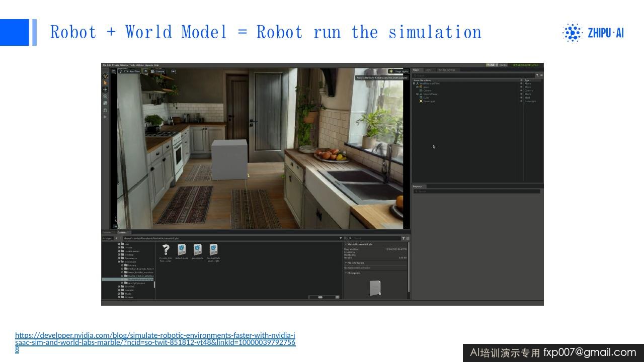Image resolution: width=644 pixels, height=362 pixels.
Task: Collapse the Checkpoints section
Action: [346, 273]
